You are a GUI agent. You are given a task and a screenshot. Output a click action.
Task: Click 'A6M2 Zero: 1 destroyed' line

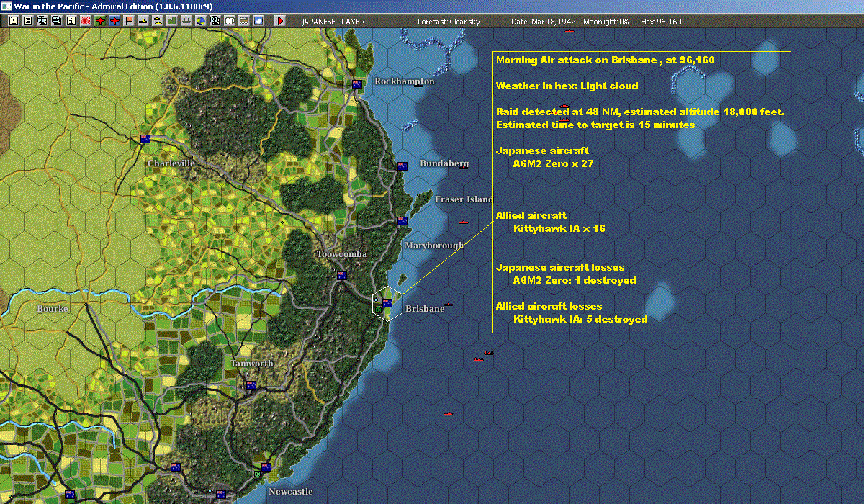tap(575, 280)
